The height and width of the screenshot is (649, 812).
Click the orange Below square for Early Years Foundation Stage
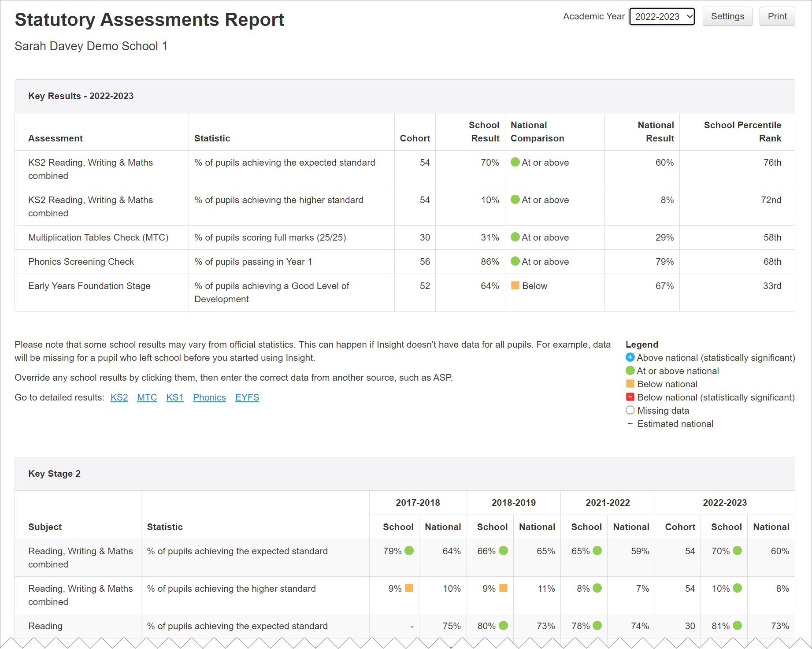pyautogui.click(x=515, y=286)
